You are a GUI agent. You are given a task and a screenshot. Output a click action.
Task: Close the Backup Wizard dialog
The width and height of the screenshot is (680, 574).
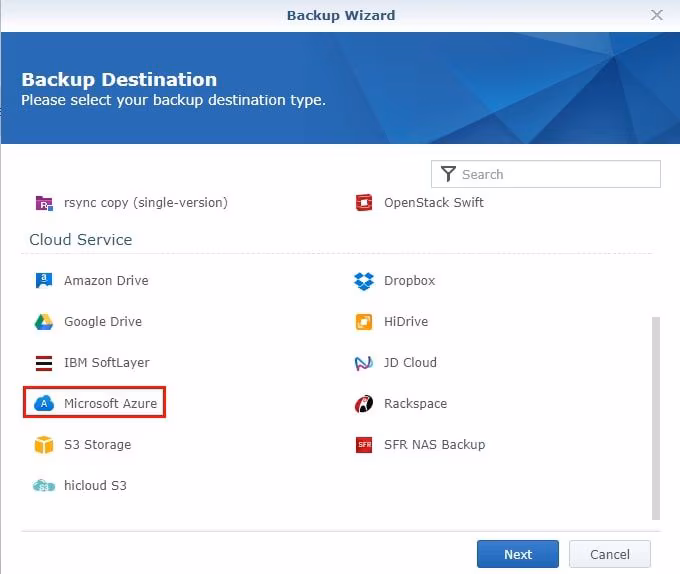pyautogui.click(x=657, y=15)
